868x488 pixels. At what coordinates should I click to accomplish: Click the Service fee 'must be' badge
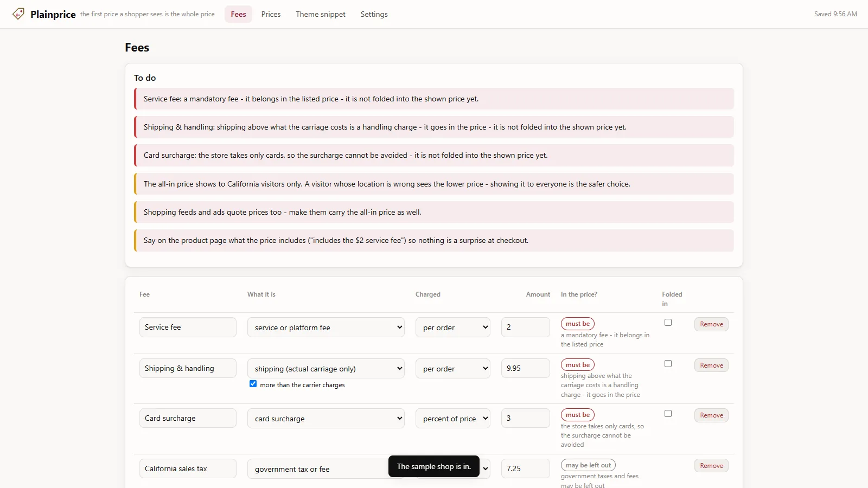578,324
